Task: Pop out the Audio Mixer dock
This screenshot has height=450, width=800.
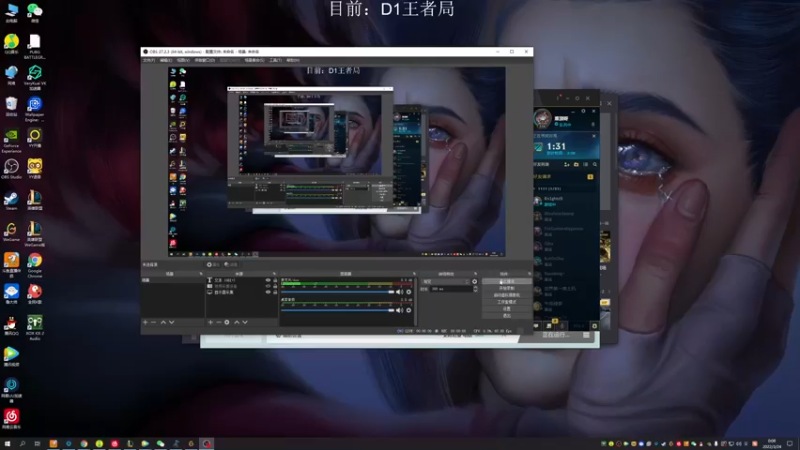Action: tap(414, 274)
